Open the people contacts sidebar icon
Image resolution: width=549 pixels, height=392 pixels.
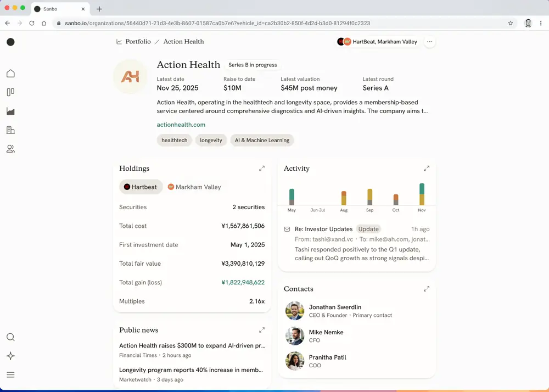[10, 149]
